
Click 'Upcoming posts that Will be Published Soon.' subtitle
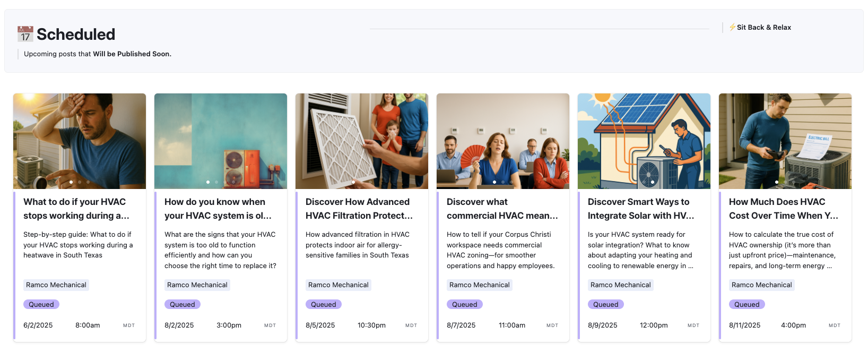coord(98,54)
